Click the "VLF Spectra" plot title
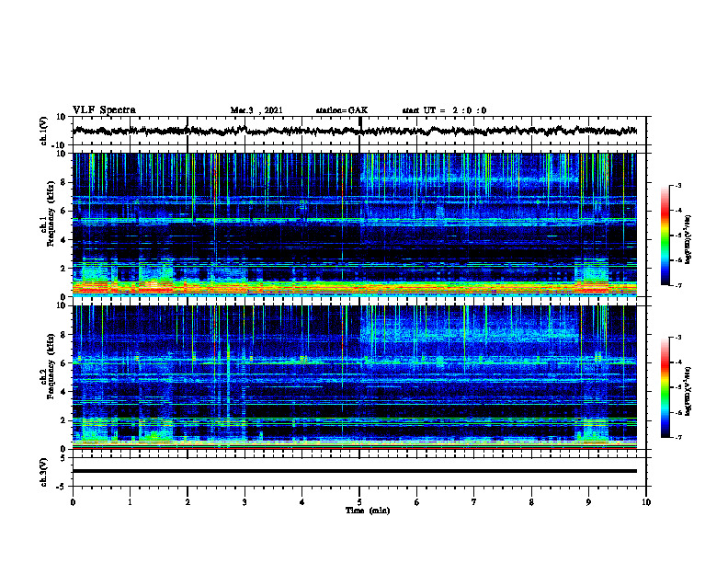Image resolution: width=728 pixels, height=563 pixels. tap(104, 110)
